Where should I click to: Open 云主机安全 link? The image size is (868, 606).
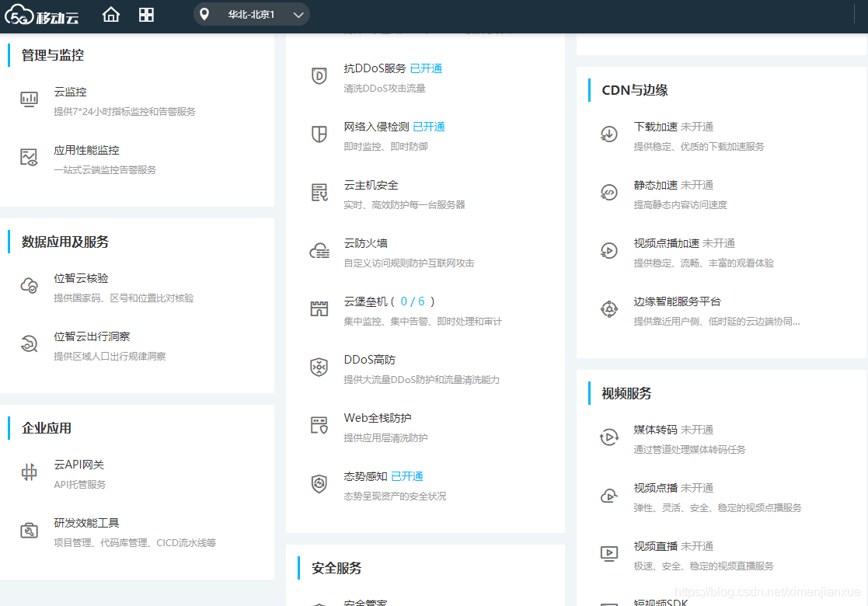click(x=371, y=185)
